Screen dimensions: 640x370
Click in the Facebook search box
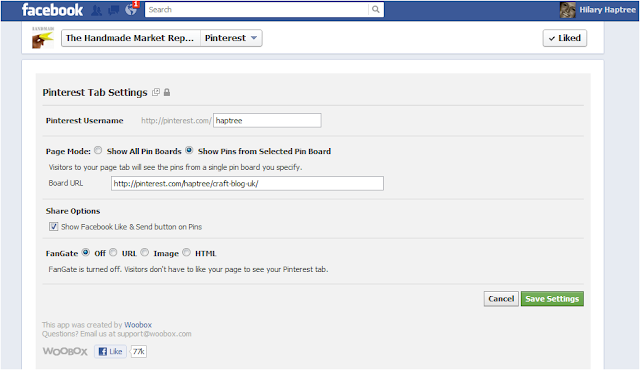click(x=257, y=9)
